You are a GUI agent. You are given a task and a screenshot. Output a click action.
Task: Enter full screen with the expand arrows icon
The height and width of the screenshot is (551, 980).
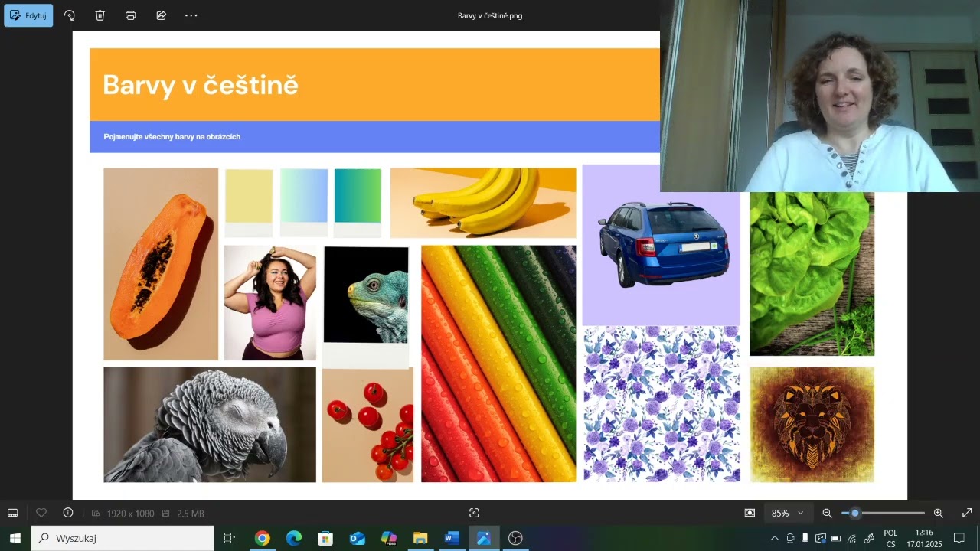point(967,513)
